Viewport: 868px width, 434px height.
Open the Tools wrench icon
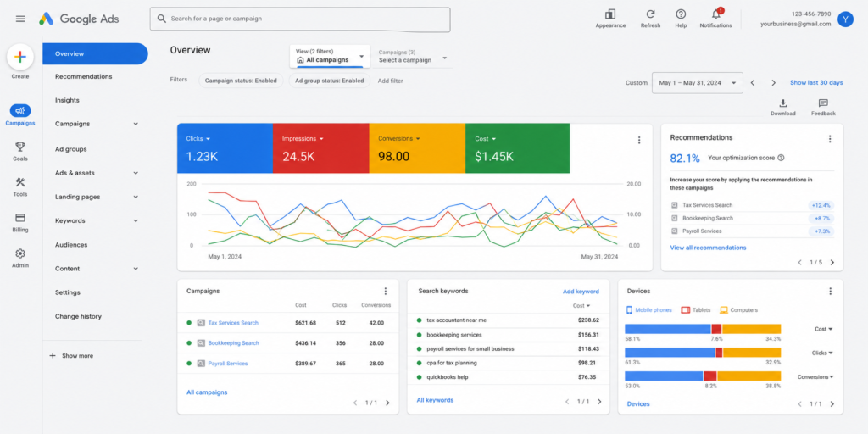[x=20, y=182]
